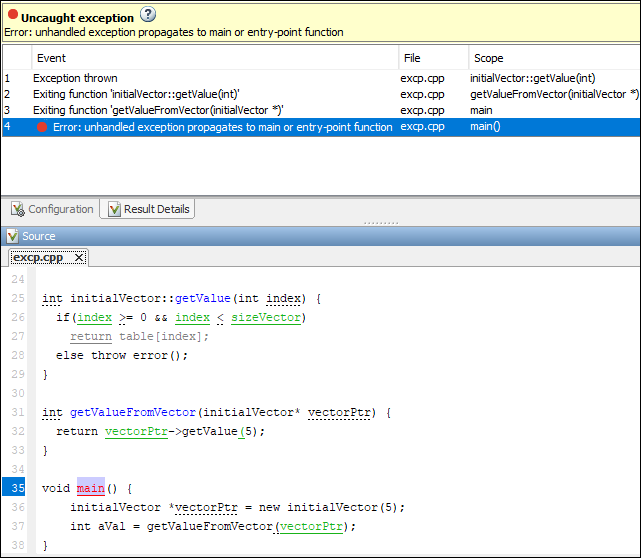The height and width of the screenshot is (558, 641).
Task: Select the 'Exception thrown' event row
Action: point(75,78)
